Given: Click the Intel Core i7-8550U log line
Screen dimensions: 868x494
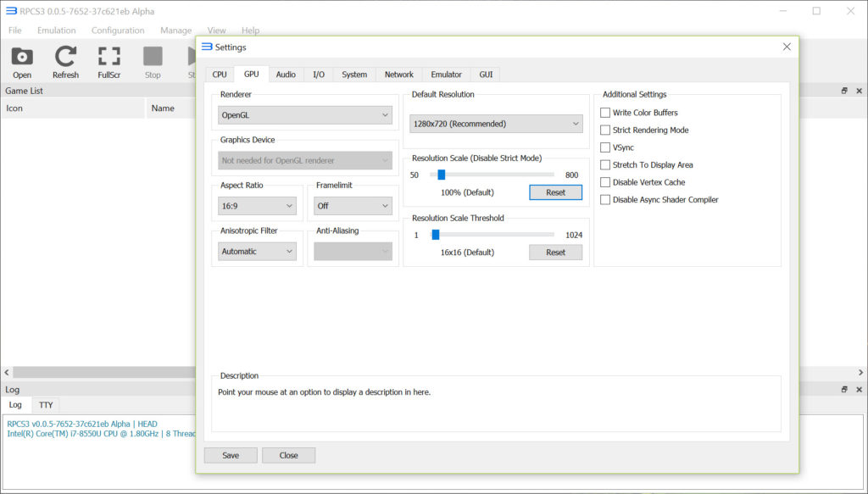Looking at the screenshot, I should coord(102,434).
